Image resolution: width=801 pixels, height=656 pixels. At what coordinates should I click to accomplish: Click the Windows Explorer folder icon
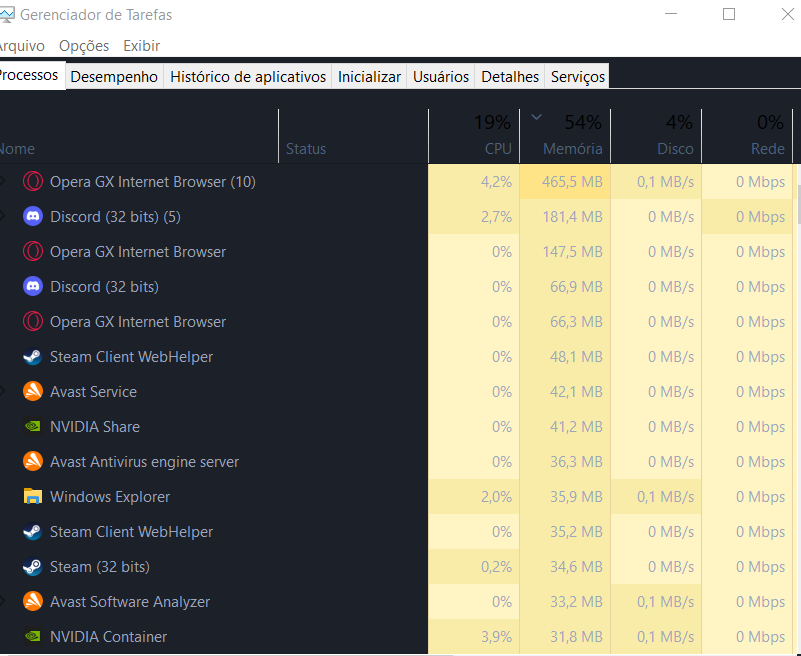point(33,496)
